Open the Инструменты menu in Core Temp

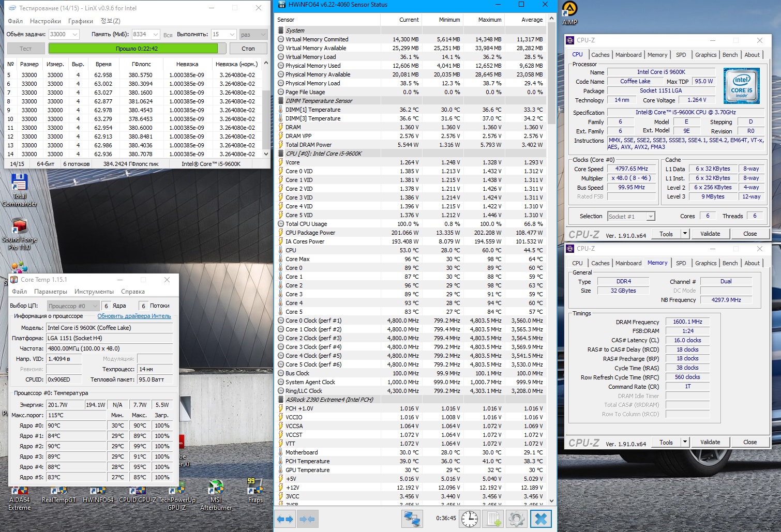tap(94, 292)
